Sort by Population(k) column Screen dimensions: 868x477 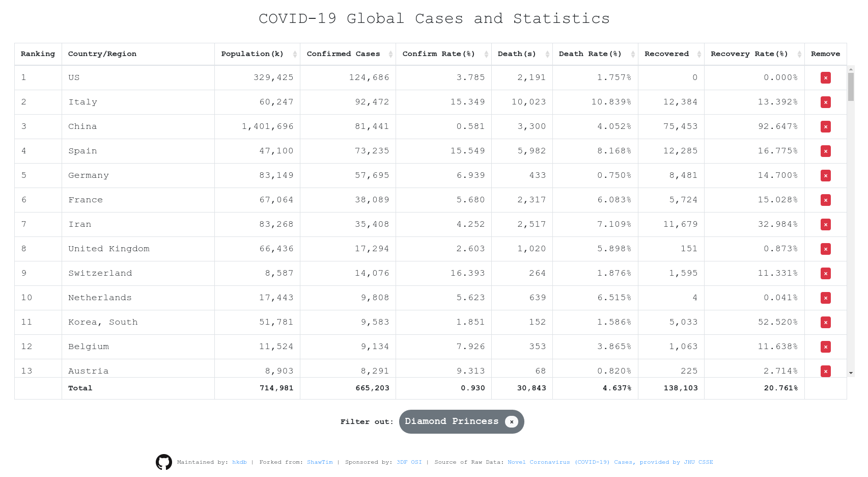(x=257, y=54)
